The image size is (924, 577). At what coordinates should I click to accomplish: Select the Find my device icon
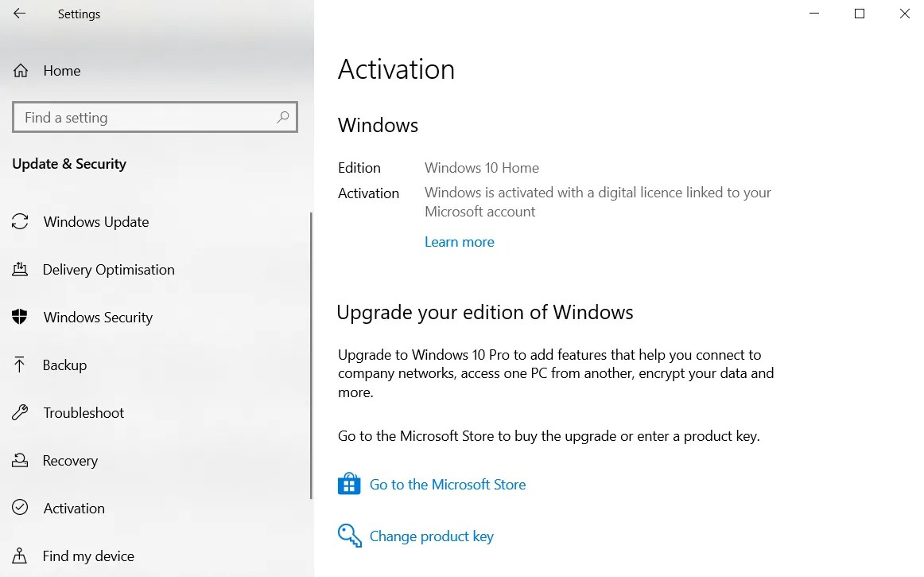pos(20,556)
